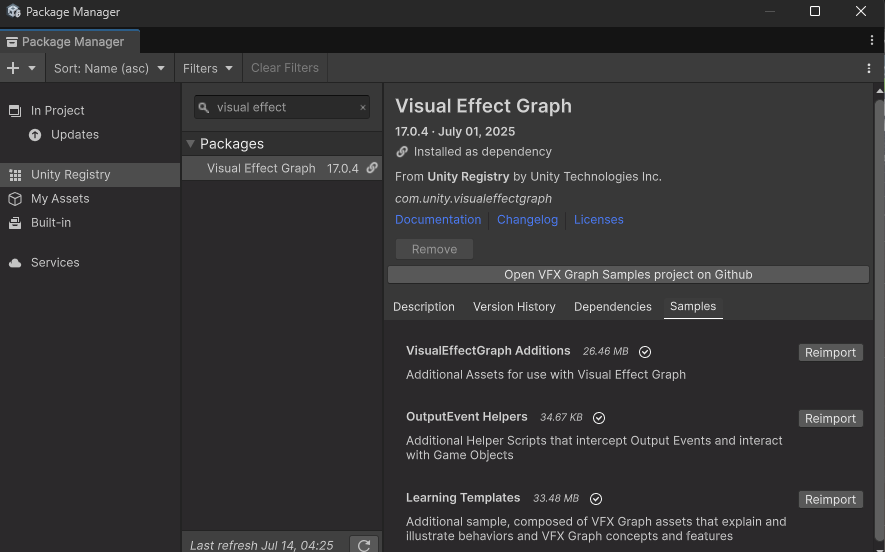This screenshot has width=885, height=552.
Task: Click the scroll up arrow of the details panel
Action: pyautogui.click(x=879, y=90)
